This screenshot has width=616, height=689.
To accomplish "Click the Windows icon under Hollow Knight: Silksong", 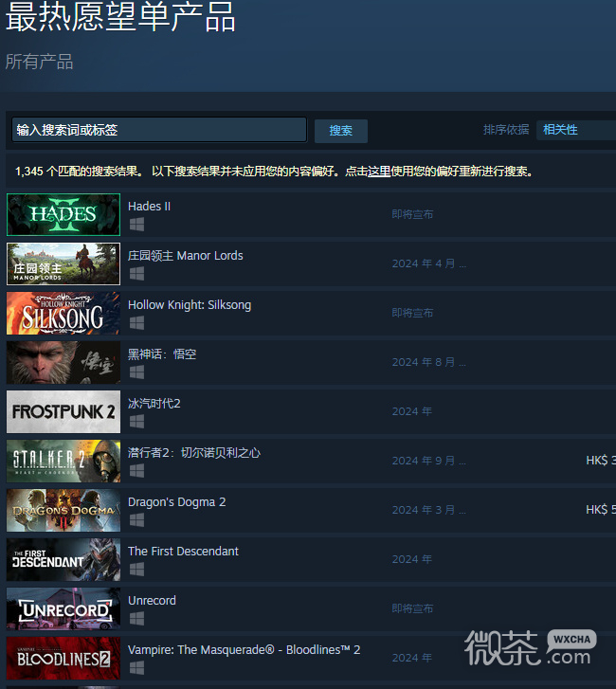I will point(136,323).
